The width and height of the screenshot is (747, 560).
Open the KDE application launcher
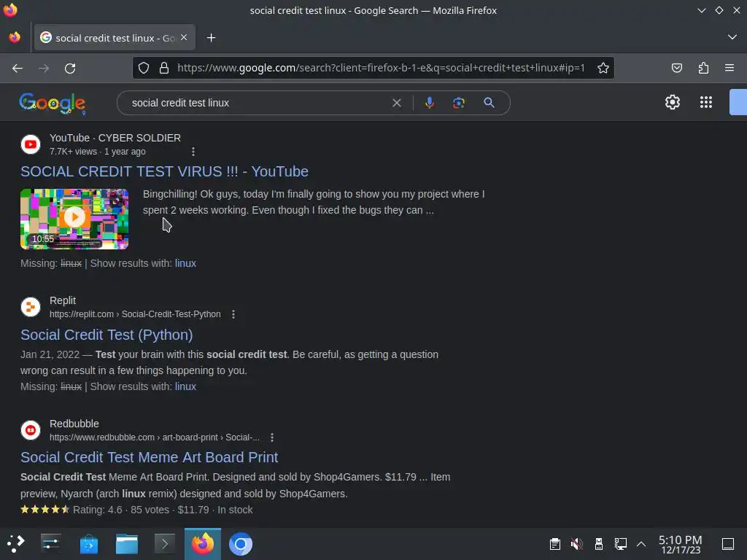click(15, 543)
